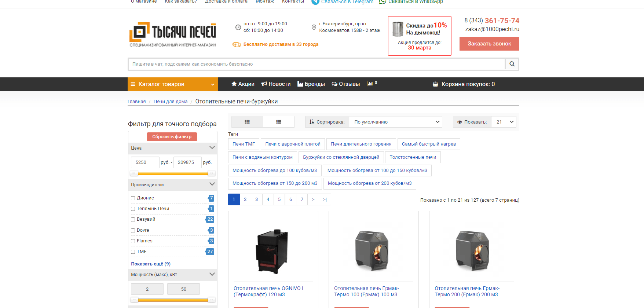Expand Показать ещё (9) manufacturers

[x=151, y=264]
